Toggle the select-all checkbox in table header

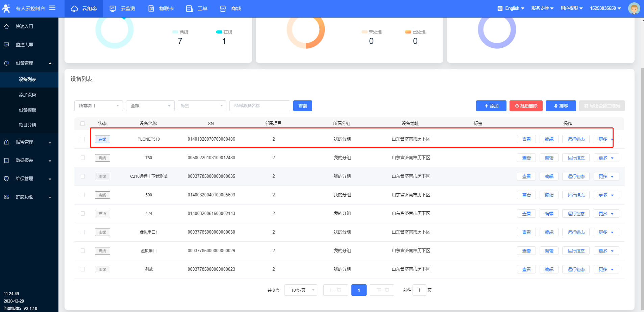(83, 123)
